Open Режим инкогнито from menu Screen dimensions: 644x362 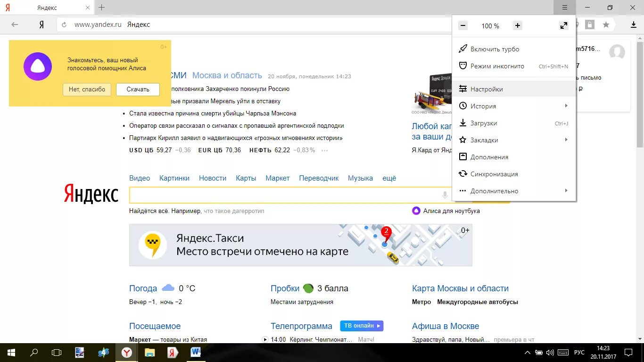point(514,66)
